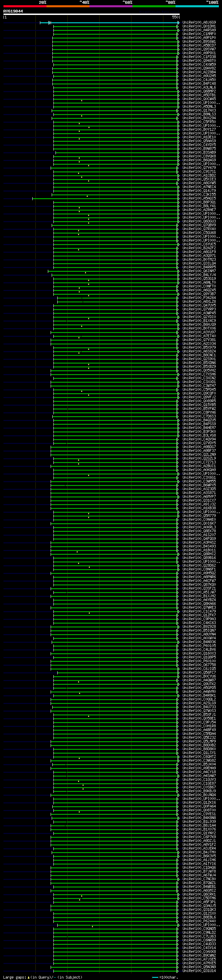The height and width of the screenshot is (980, 222).
Task: Click the white query length bar
Action: coord(92,14)
